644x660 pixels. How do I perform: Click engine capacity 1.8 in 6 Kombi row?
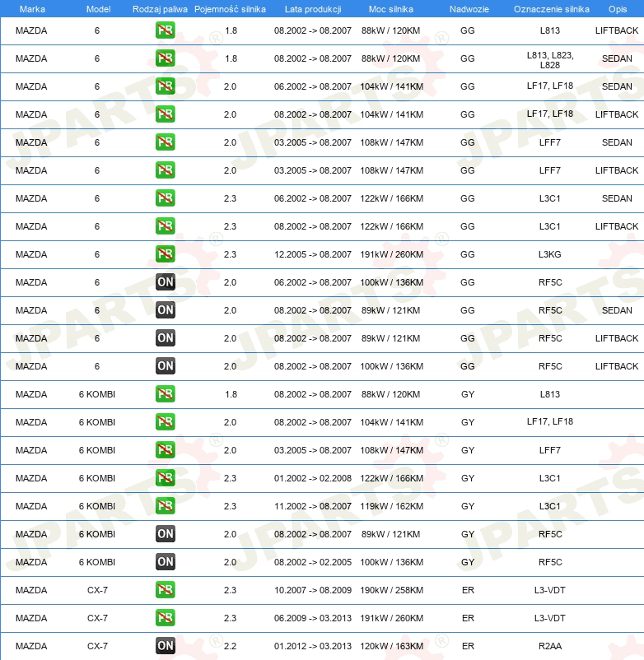(231, 394)
